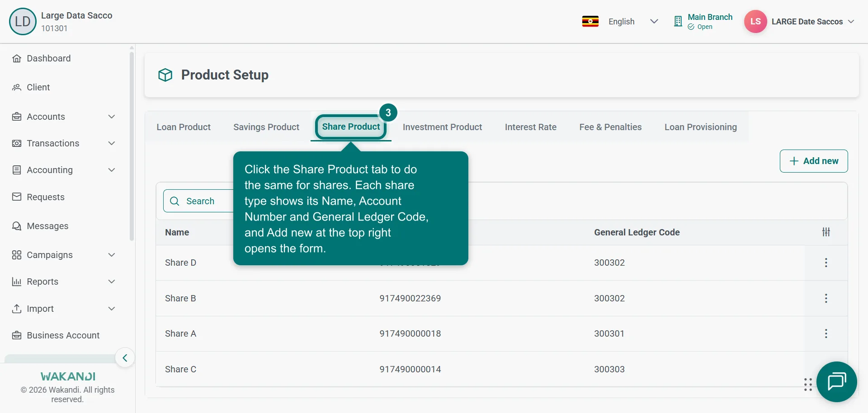Image resolution: width=868 pixels, height=413 pixels.
Task: Click the Requests envelope icon
Action: (17, 197)
